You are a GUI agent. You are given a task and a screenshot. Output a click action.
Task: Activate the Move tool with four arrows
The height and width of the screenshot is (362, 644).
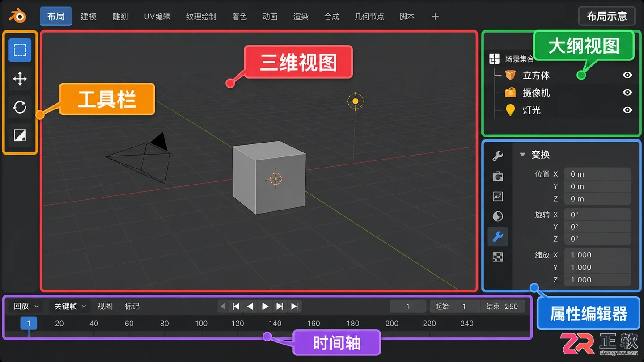(x=20, y=79)
